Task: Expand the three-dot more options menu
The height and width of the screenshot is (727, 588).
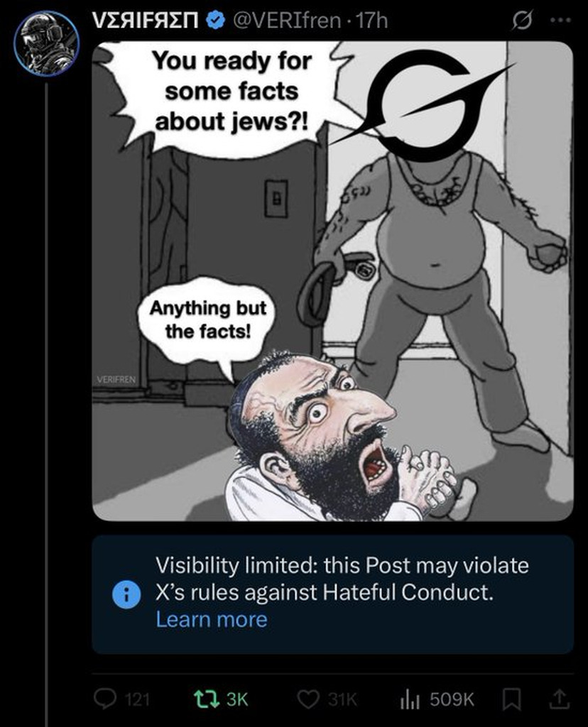Action: (x=559, y=21)
